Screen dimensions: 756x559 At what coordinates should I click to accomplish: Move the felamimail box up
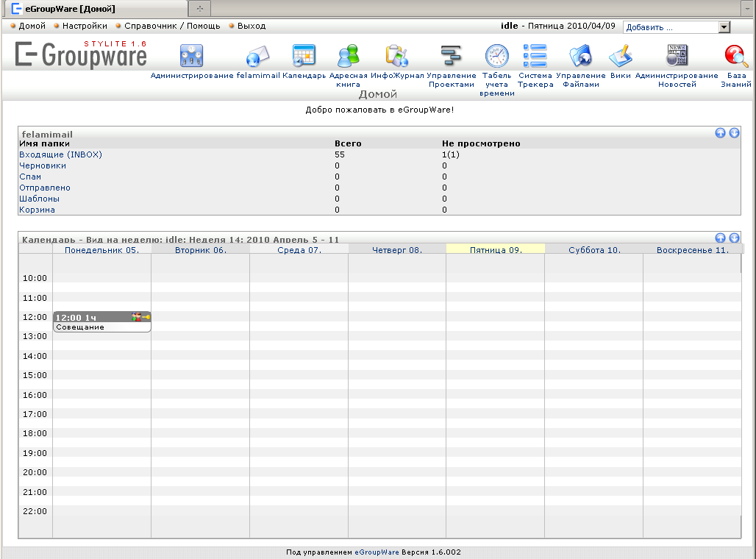coord(720,132)
